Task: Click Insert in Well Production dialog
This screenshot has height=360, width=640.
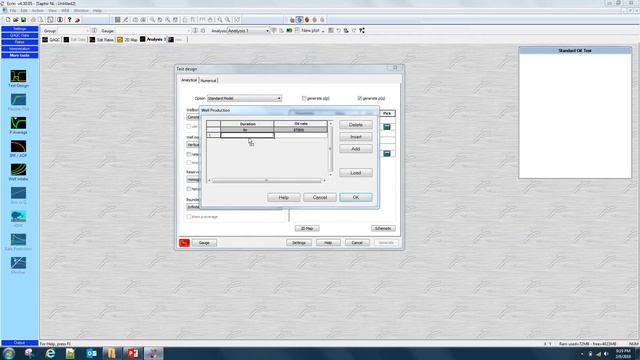Action: click(356, 137)
